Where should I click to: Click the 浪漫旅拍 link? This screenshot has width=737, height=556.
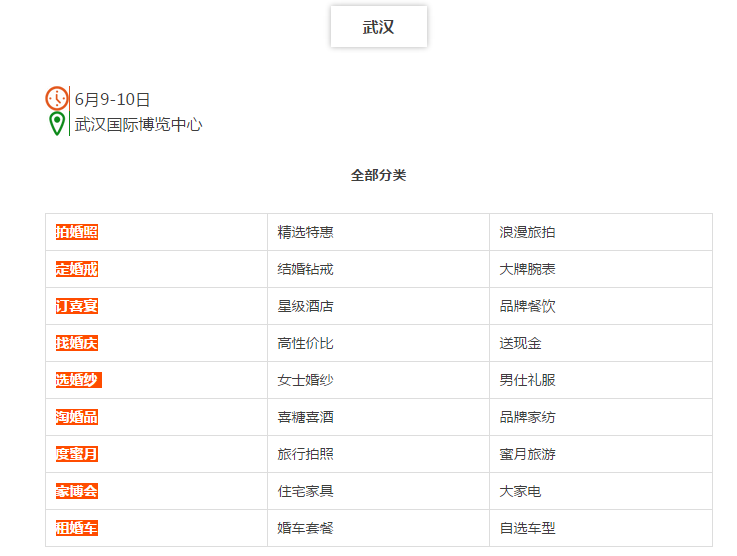[527, 232]
